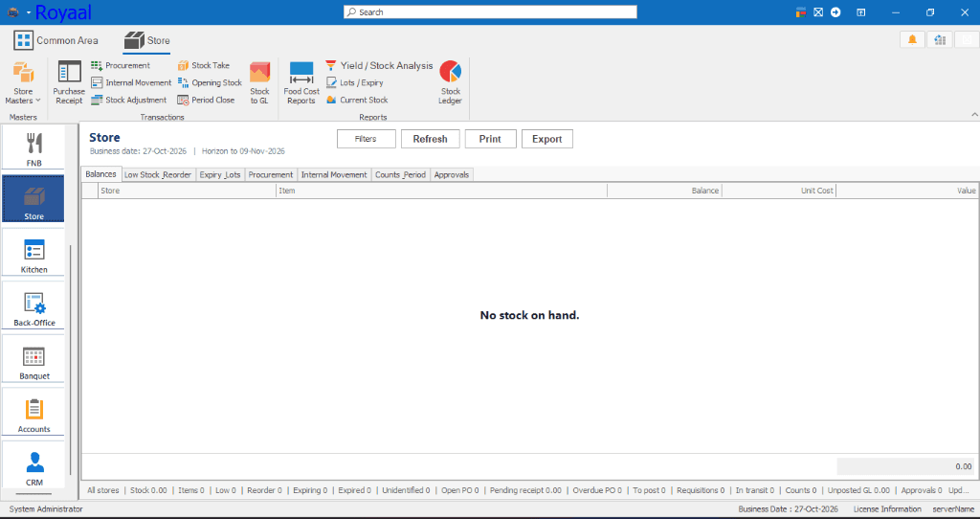
Task: Open Internal Movement in Transactions group
Action: [131, 82]
